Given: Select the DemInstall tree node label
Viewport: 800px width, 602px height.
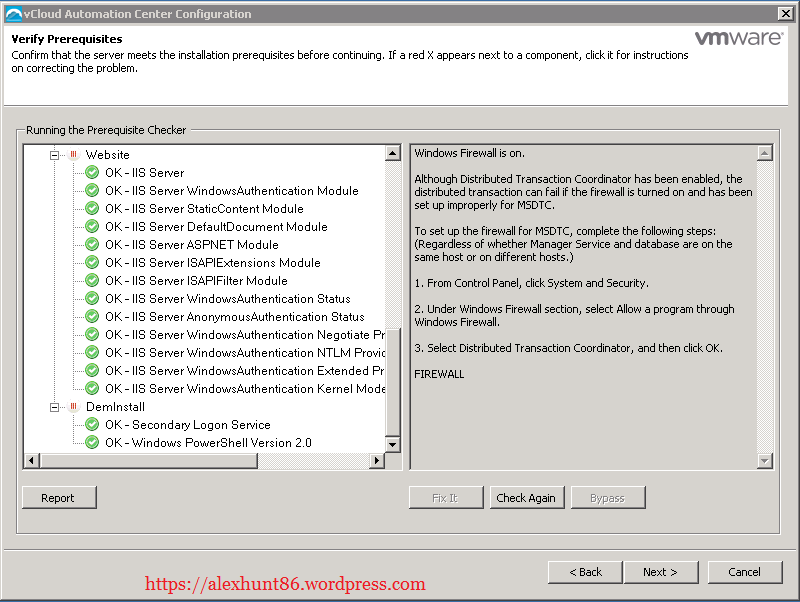Looking at the screenshot, I should pos(115,407).
